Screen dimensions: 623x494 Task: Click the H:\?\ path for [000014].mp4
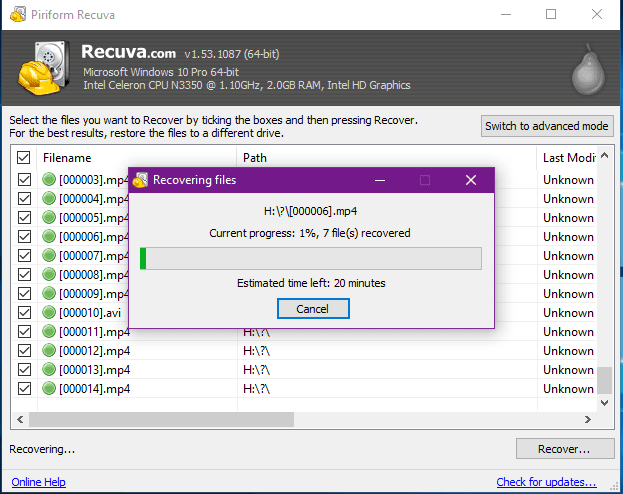[x=257, y=389]
